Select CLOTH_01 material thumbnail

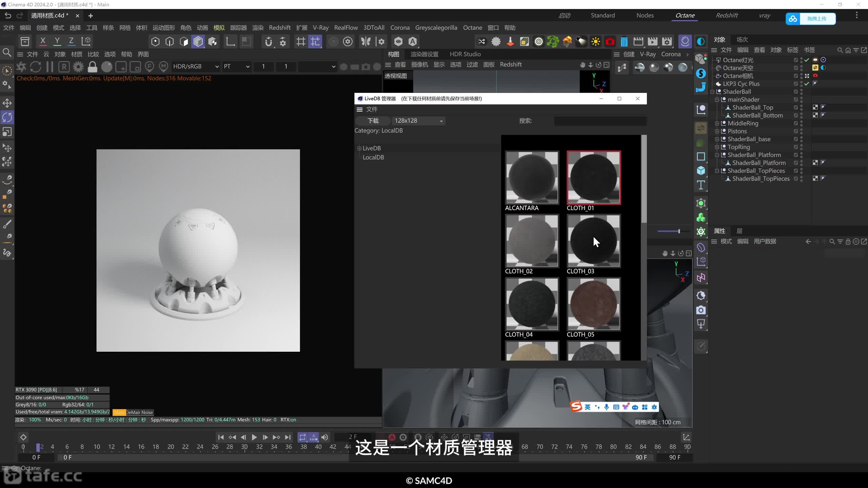[x=594, y=177]
